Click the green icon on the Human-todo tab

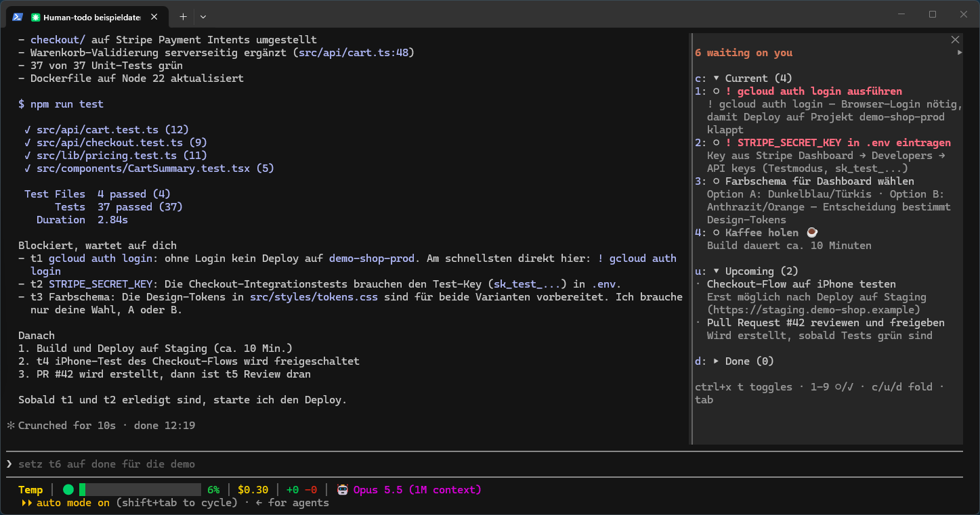(x=35, y=16)
